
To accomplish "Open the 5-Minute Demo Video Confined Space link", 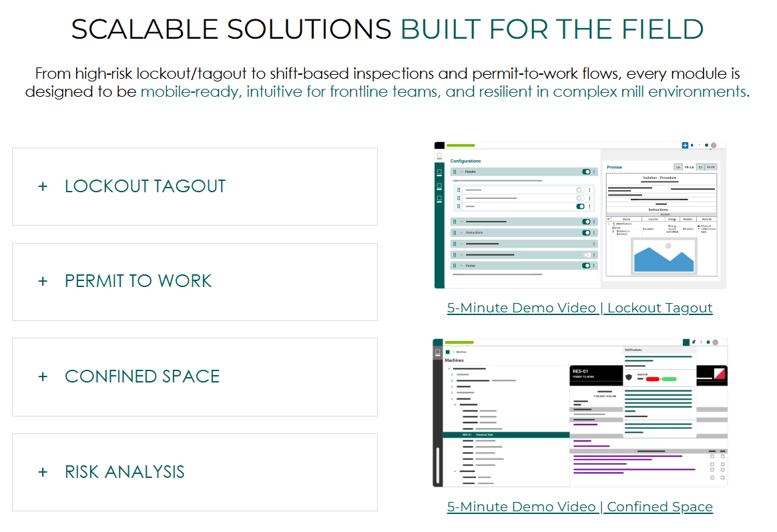I will (579, 507).
